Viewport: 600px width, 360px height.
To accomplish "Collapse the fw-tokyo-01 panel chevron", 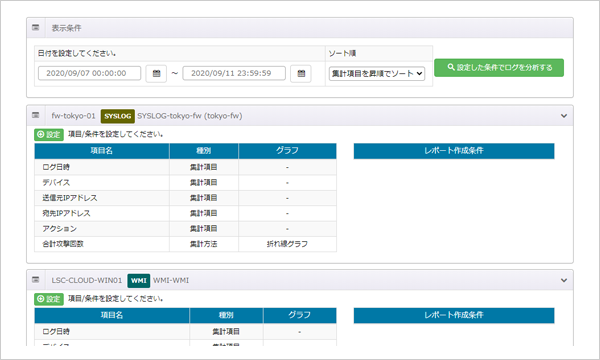I will [564, 116].
